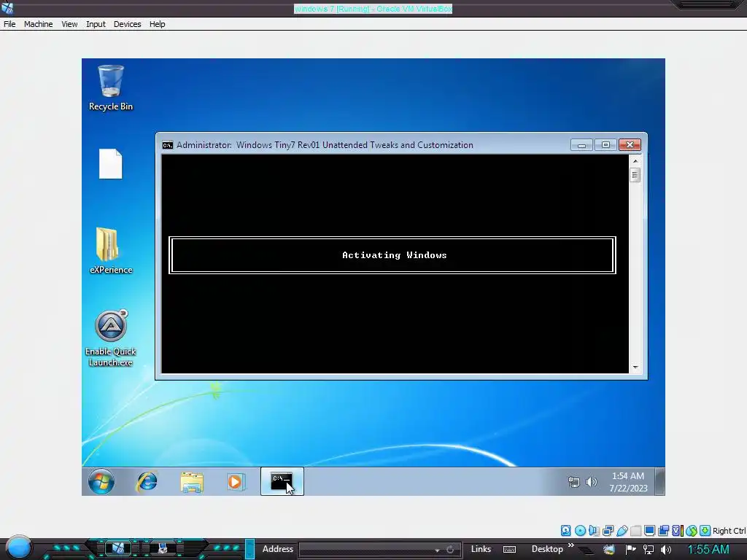
Task: Click the guest clock showing 1:54 AM
Action: tap(628, 482)
